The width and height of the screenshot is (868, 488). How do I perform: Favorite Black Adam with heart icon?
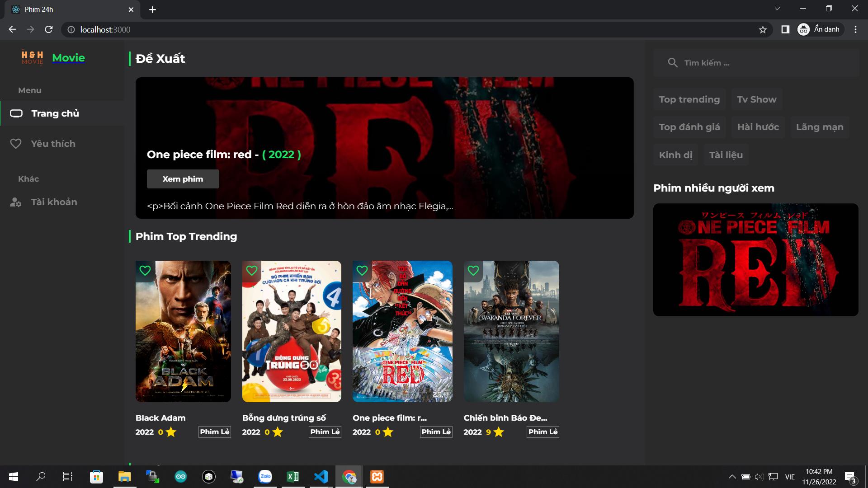(145, 271)
